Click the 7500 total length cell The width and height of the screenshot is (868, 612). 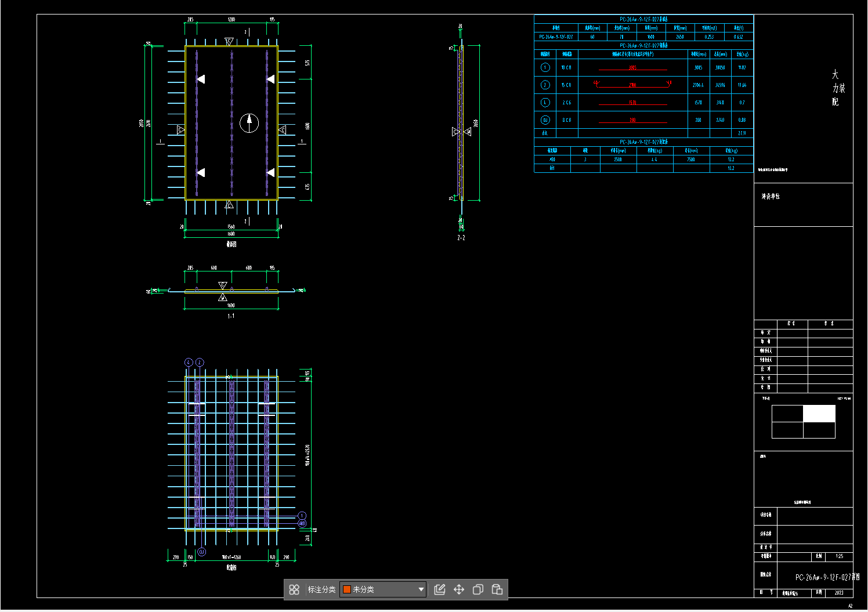pyautogui.click(x=691, y=159)
